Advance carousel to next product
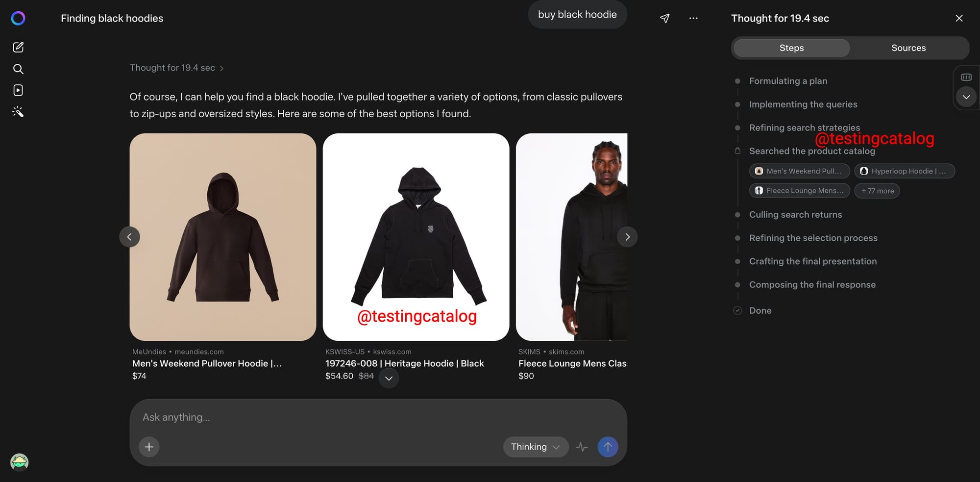Screen dimensions: 980x482 click(x=627, y=237)
